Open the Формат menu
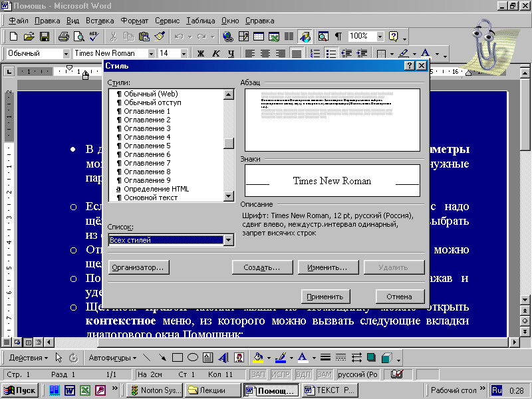The height and width of the screenshot is (399, 532). click(x=134, y=21)
